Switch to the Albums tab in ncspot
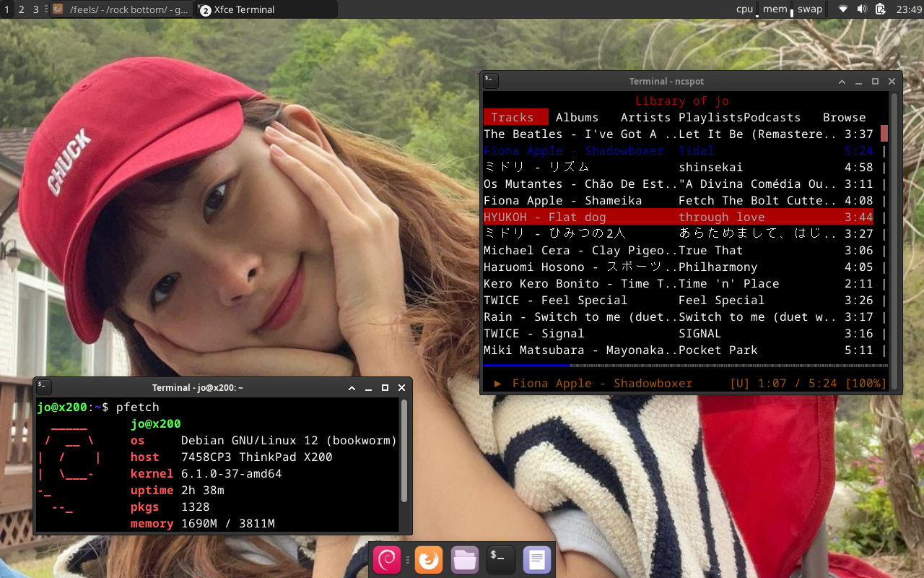Screen dimensions: 924x578 tap(577, 117)
